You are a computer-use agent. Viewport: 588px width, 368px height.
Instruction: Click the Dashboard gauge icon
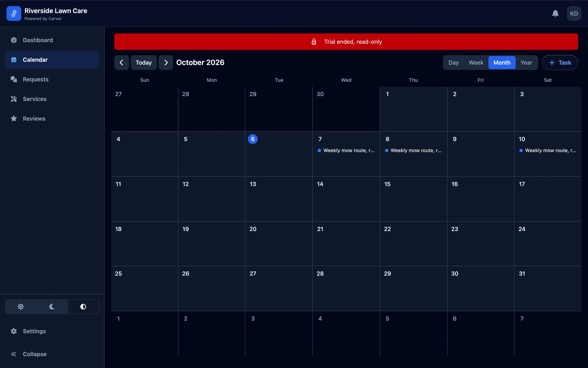(x=14, y=40)
